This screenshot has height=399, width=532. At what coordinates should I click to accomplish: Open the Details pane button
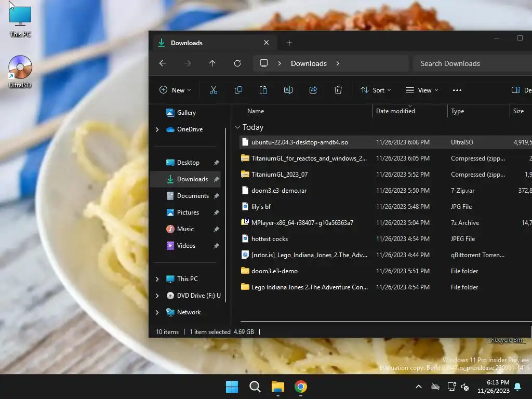click(x=521, y=90)
